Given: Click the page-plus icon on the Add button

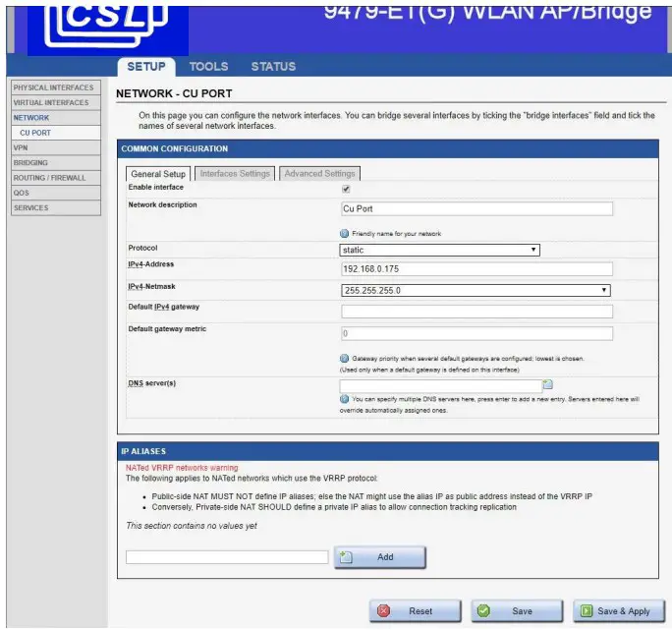Looking at the screenshot, I should tap(346, 556).
